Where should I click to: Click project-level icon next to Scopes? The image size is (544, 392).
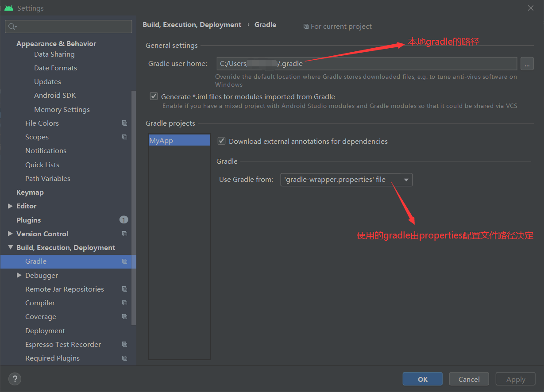click(124, 137)
